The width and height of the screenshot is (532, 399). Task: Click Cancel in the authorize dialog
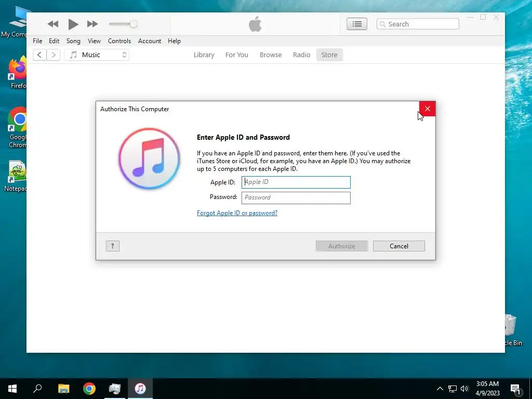coord(399,246)
